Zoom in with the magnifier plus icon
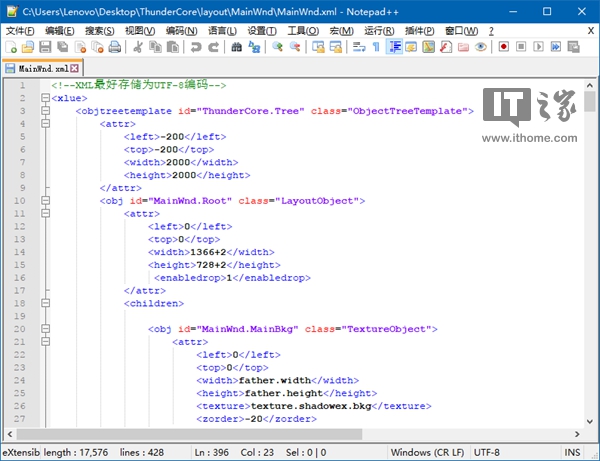The width and height of the screenshot is (600, 461). 277,47
